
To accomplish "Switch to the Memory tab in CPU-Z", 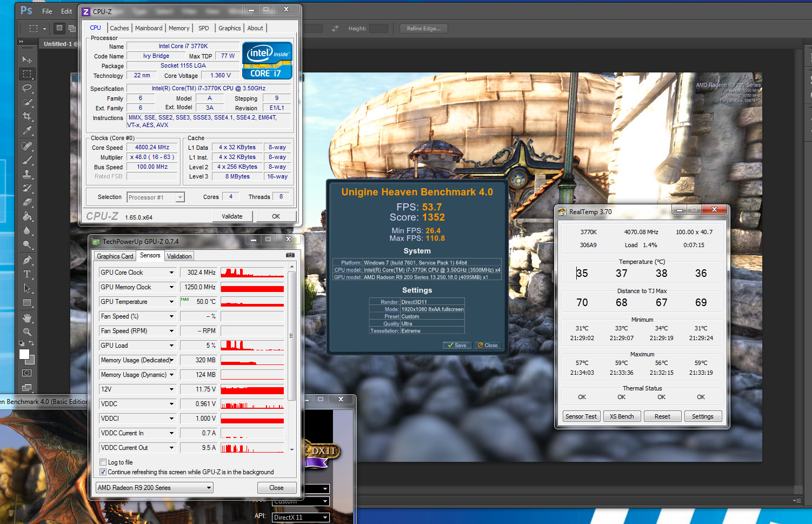I will point(179,28).
